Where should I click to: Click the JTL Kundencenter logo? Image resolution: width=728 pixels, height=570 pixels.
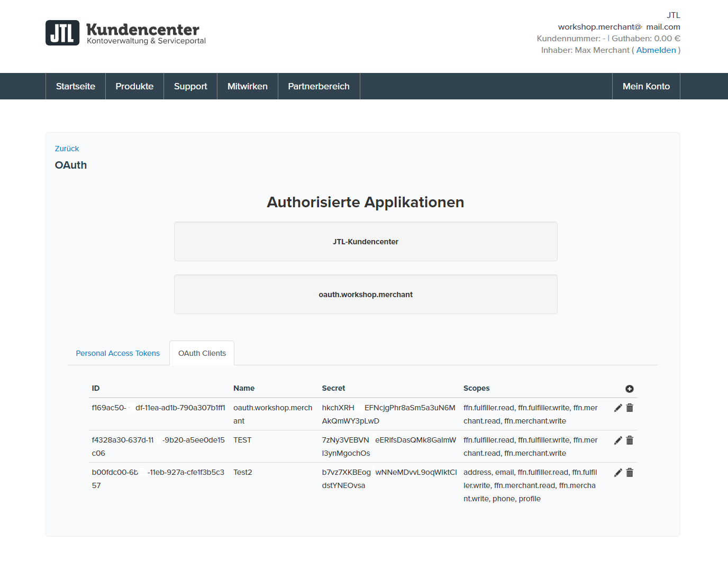coord(125,33)
